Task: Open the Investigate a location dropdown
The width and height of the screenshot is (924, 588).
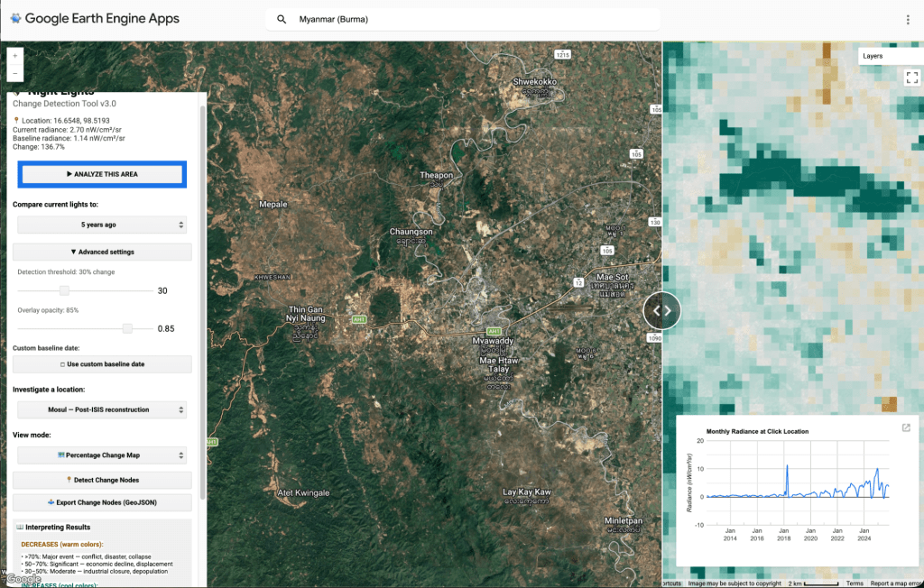Action: (102, 409)
